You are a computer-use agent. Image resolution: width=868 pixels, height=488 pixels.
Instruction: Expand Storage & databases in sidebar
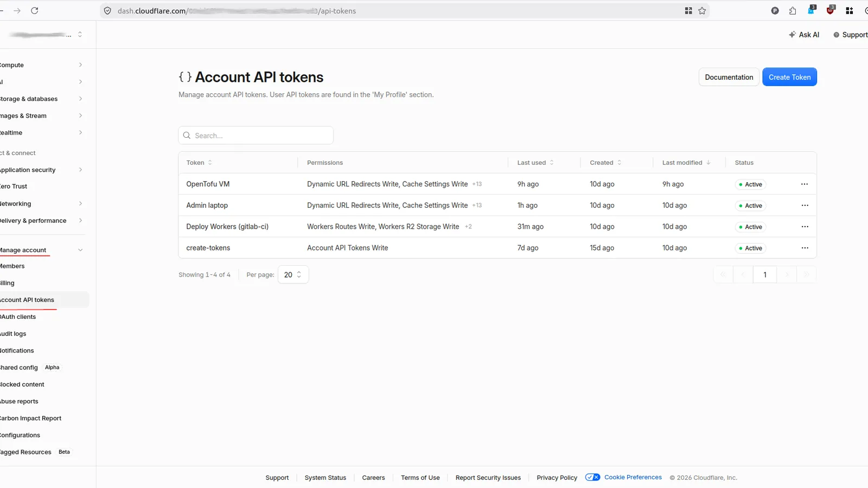pyautogui.click(x=80, y=99)
